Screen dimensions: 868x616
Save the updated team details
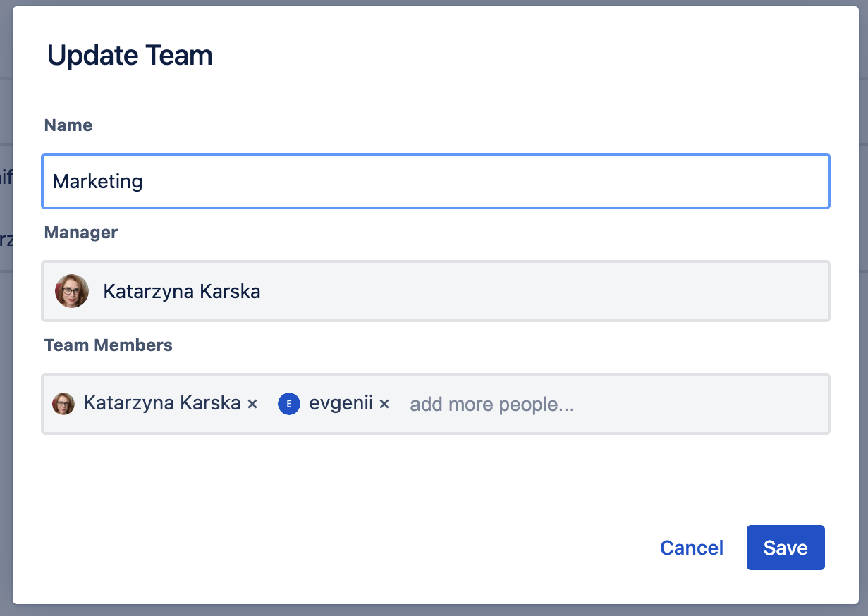coord(786,548)
